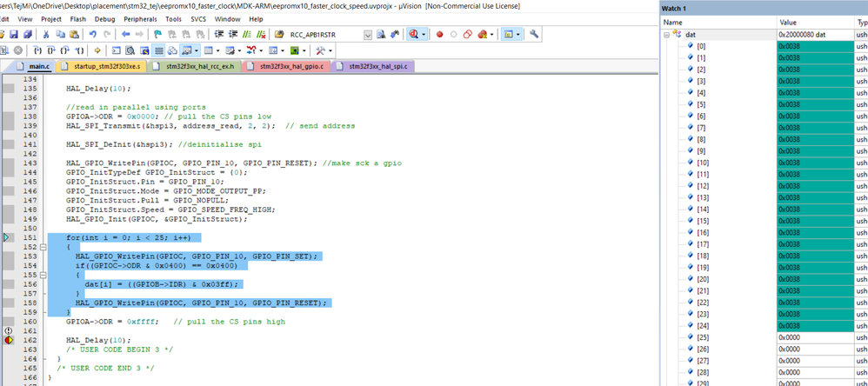Collapse the if block at line 155

[x=43, y=275]
